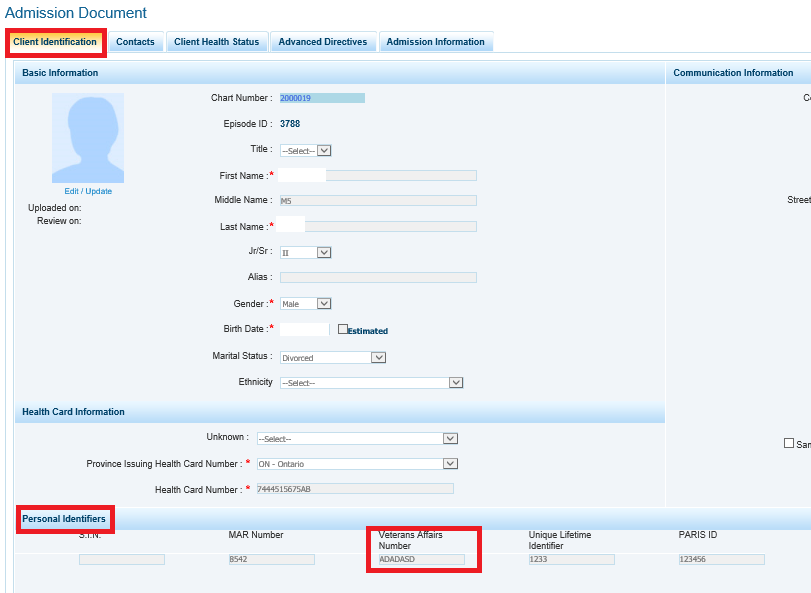Switch to the Contacts tab

pos(135,42)
